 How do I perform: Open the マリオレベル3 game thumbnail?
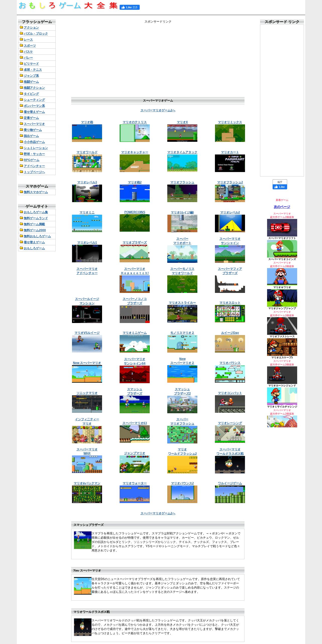pos(87,193)
